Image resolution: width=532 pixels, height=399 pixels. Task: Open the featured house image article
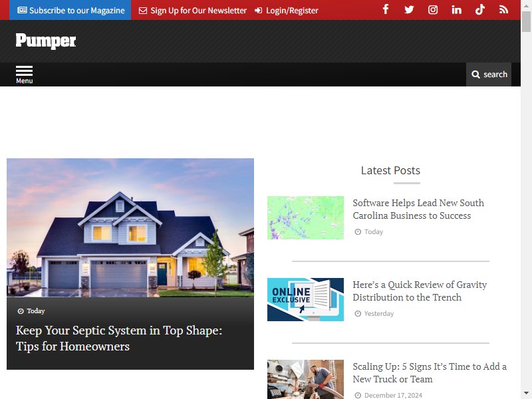(130, 227)
